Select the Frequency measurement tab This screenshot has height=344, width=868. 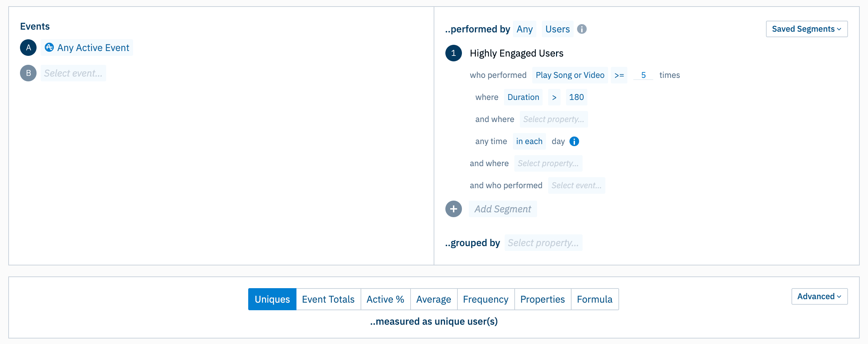485,299
